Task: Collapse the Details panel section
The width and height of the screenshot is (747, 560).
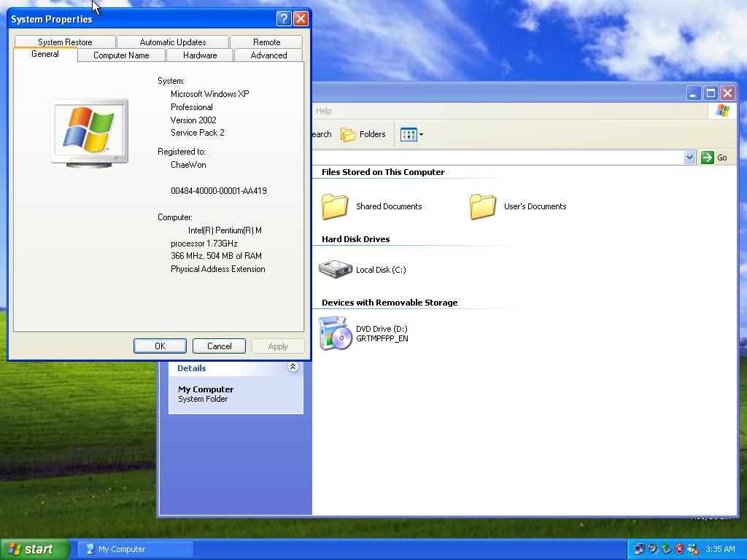Action: [293, 367]
